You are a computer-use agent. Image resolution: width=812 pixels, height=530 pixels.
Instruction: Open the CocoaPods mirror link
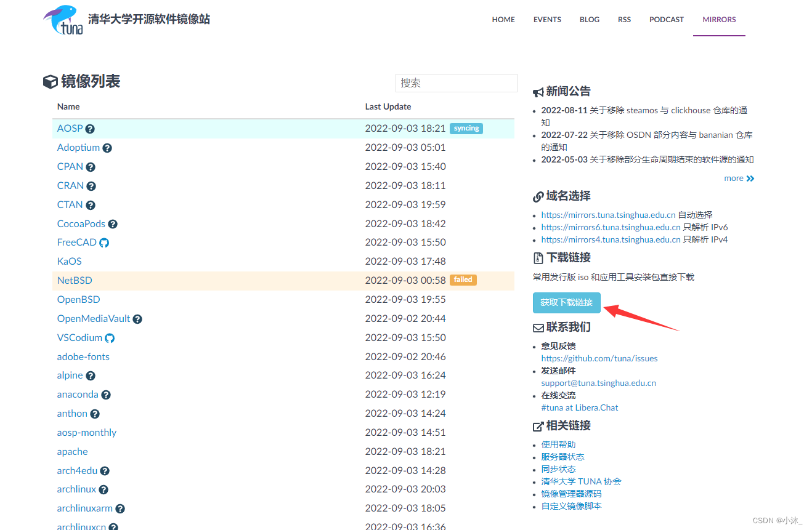tap(81, 224)
